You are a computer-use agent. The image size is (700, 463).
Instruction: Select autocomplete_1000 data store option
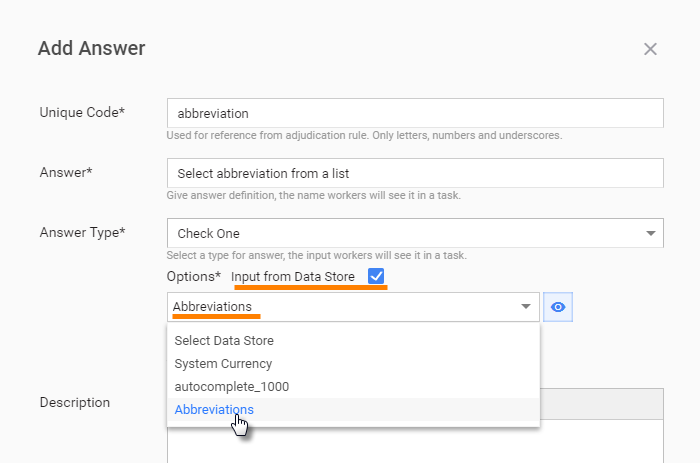353,387
